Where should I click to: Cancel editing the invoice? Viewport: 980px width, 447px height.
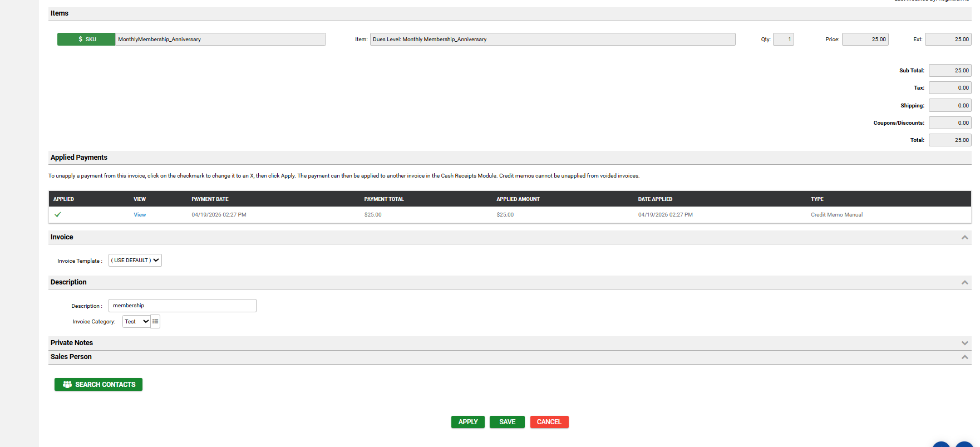[x=549, y=422]
